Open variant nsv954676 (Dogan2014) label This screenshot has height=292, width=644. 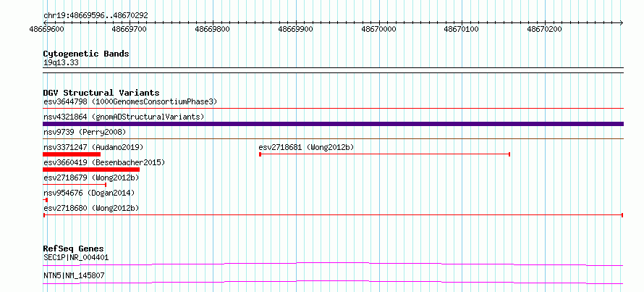coord(89,193)
